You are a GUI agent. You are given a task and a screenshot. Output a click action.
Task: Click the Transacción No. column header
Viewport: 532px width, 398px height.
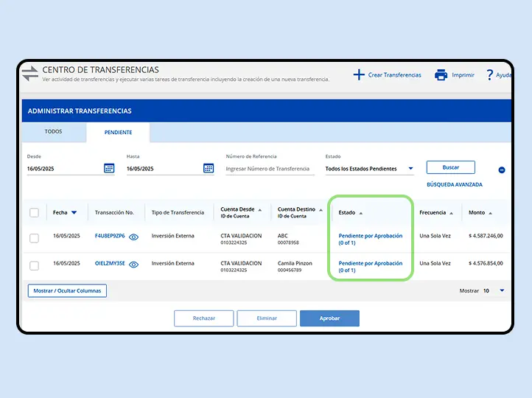click(x=114, y=213)
